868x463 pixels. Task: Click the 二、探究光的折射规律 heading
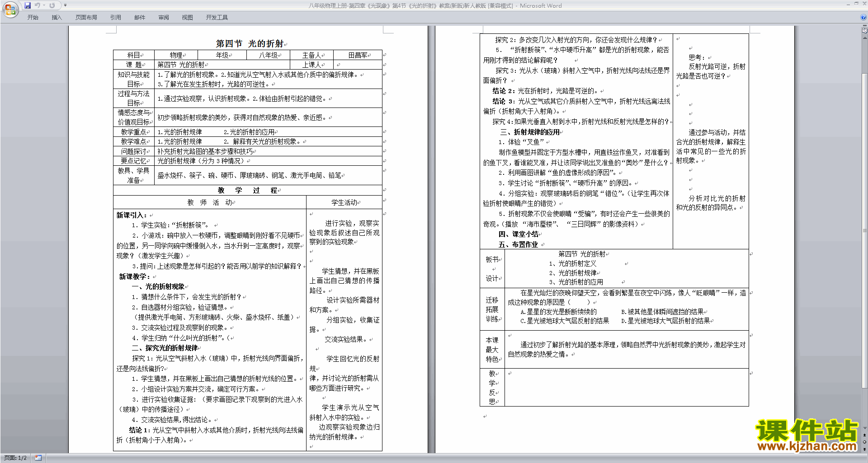pyautogui.click(x=165, y=348)
